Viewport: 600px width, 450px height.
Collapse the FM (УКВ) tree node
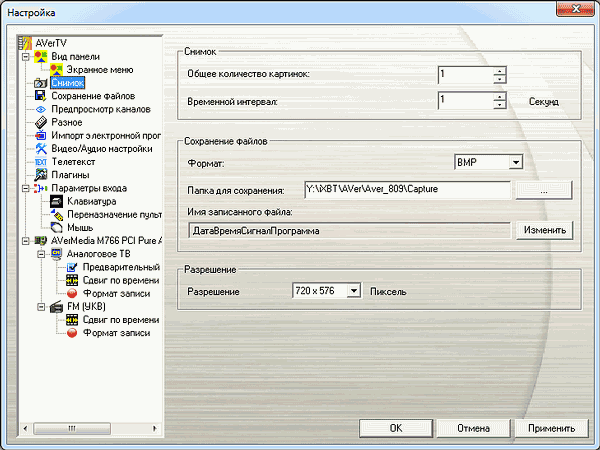pyautogui.click(x=41, y=307)
